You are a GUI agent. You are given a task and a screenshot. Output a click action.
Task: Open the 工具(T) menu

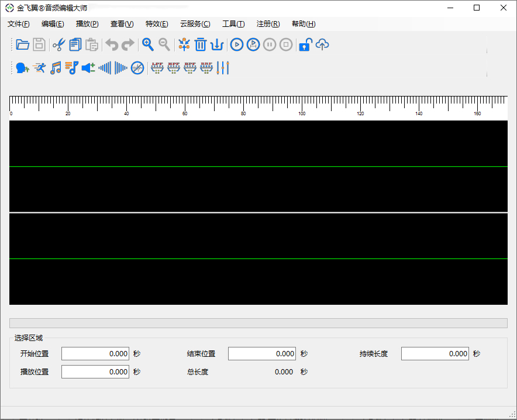[233, 24]
